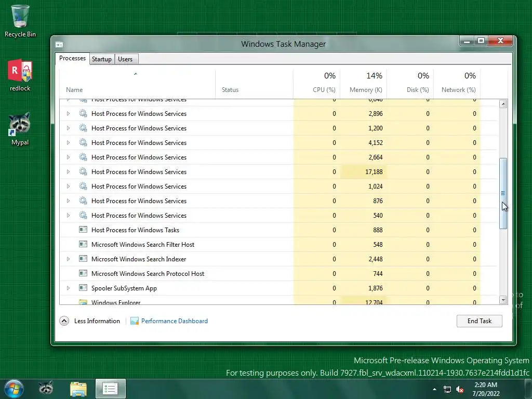This screenshot has width=532, height=399.
Task: Open the network tray icon
Action: coord(447,389)
